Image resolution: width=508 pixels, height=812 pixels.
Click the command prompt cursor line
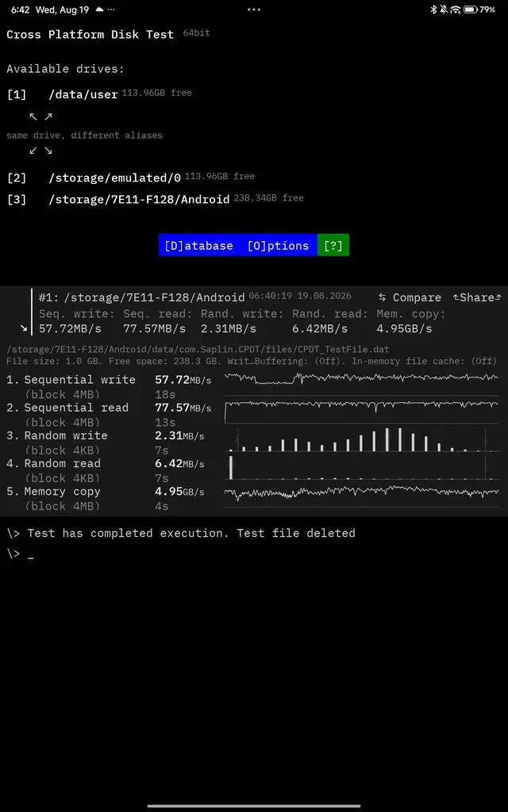point(20,554)
